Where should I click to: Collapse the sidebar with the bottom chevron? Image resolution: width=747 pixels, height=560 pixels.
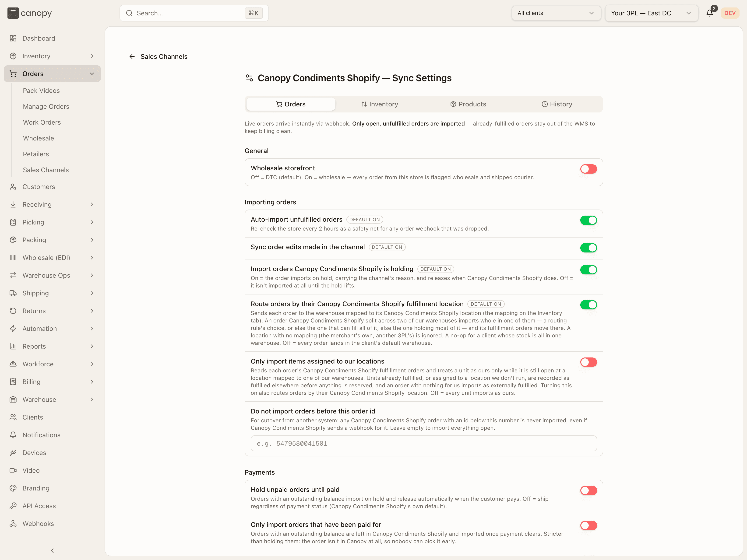pos(52,550)
